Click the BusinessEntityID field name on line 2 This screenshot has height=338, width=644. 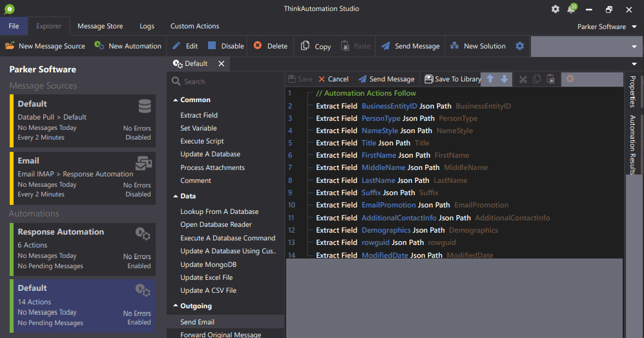coord(389,106)
